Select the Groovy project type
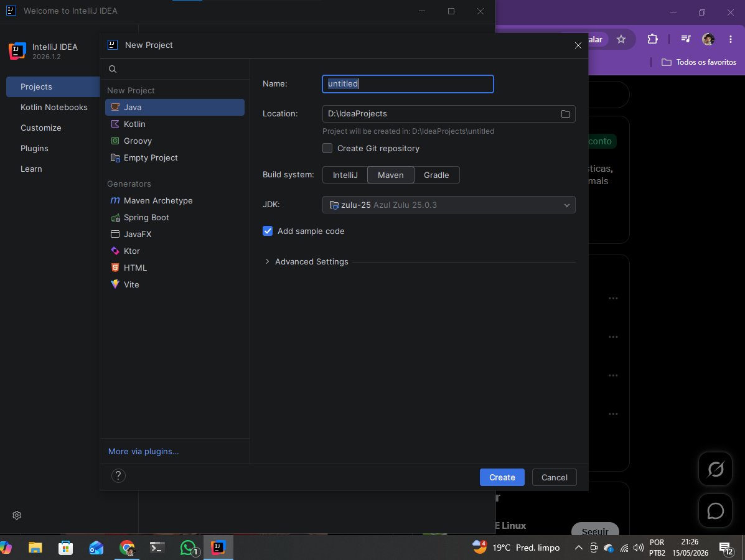The width and height of the screenshot is (745, 560). point(175,141)
